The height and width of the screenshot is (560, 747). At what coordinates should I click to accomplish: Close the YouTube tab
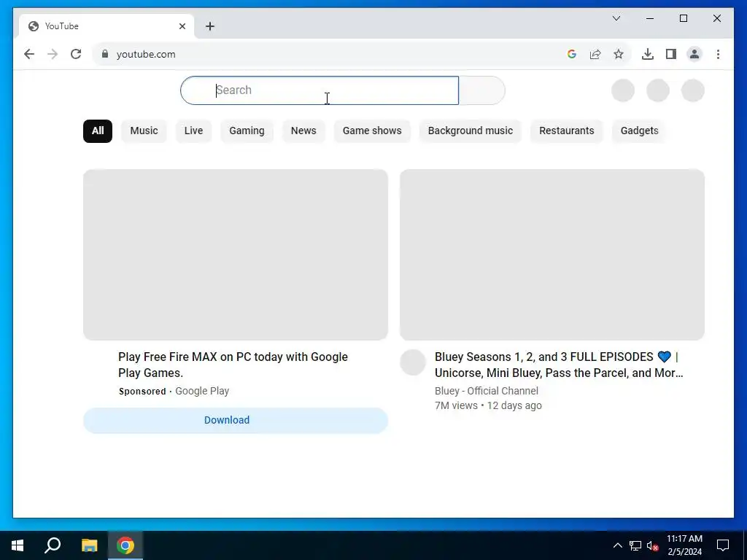(x=182, y=26)
